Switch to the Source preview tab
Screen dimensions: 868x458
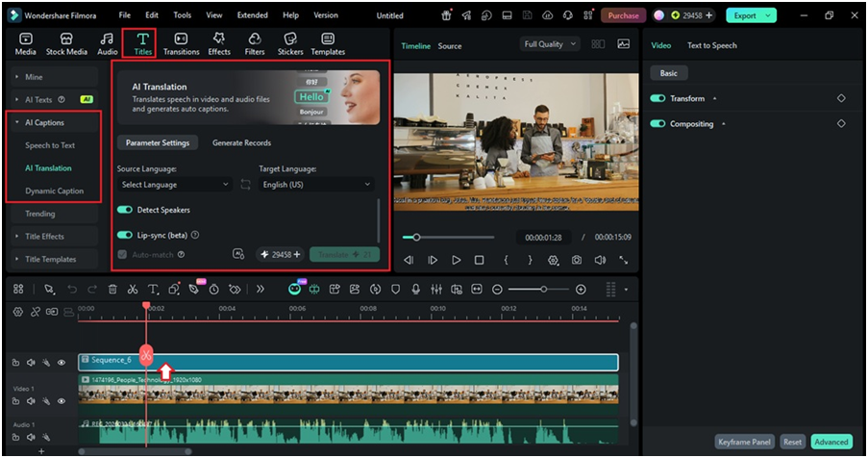point(450,46)
